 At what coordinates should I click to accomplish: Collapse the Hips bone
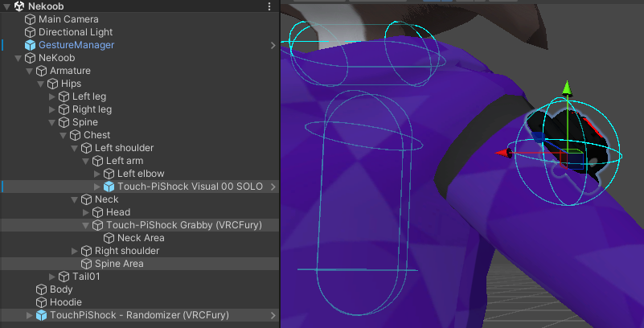pos(40,84)
